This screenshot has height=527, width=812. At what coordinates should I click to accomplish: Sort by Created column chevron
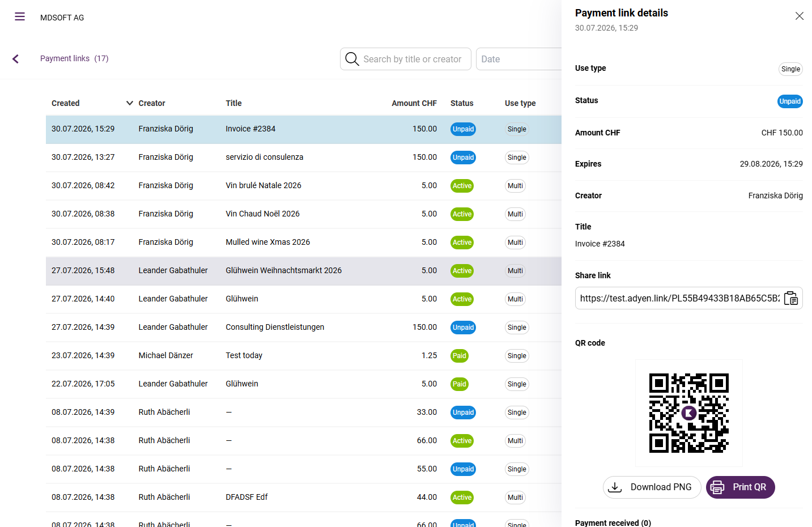(x=130, y=103)
